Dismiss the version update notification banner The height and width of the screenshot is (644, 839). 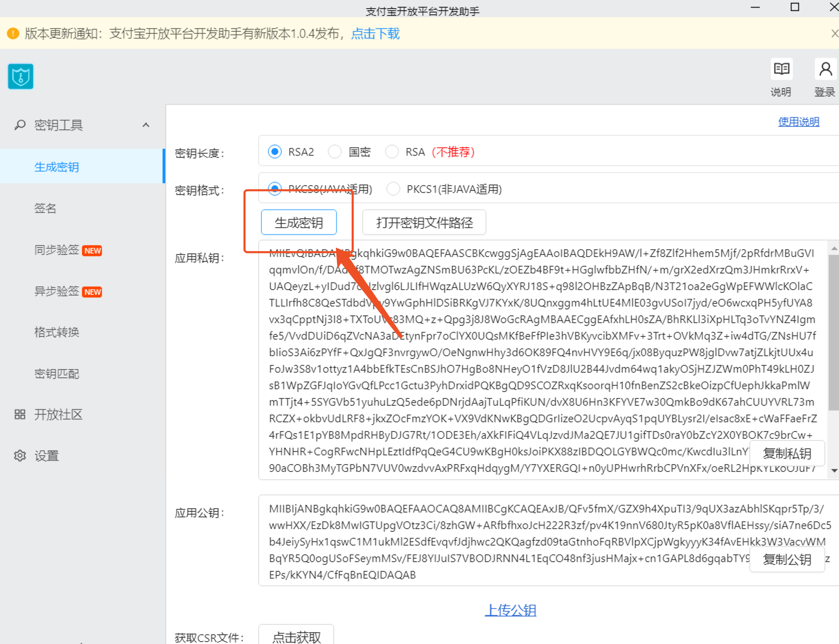pos(835,33)
